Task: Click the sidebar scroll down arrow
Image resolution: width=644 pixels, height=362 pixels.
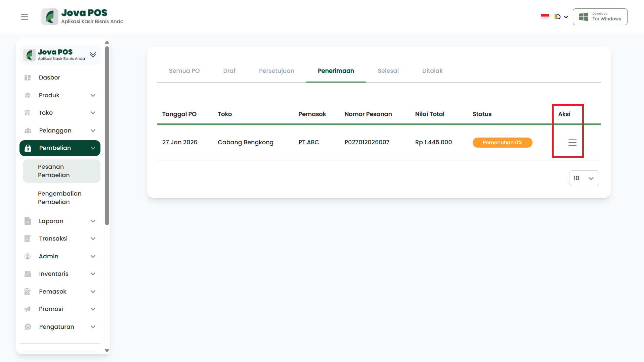Action: tap(107, 350)
